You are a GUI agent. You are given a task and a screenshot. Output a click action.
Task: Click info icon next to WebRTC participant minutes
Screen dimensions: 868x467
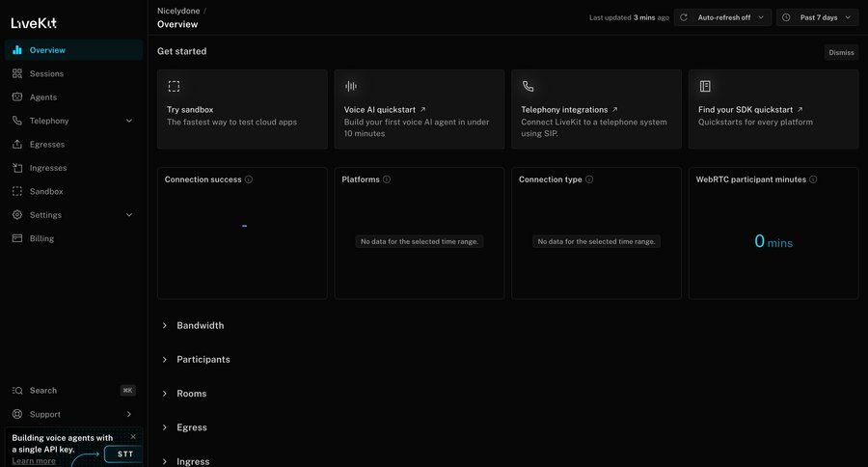point(813,179)
